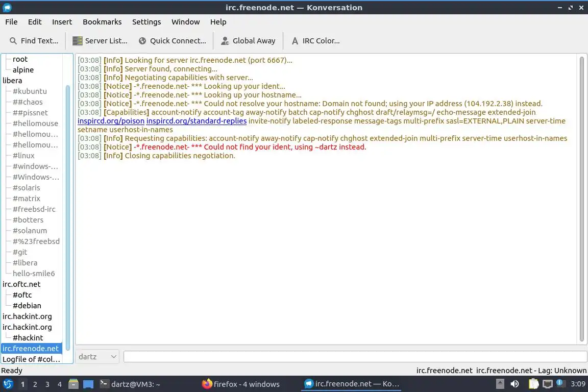Open the hello-smile6 query tab

point(34,274)
